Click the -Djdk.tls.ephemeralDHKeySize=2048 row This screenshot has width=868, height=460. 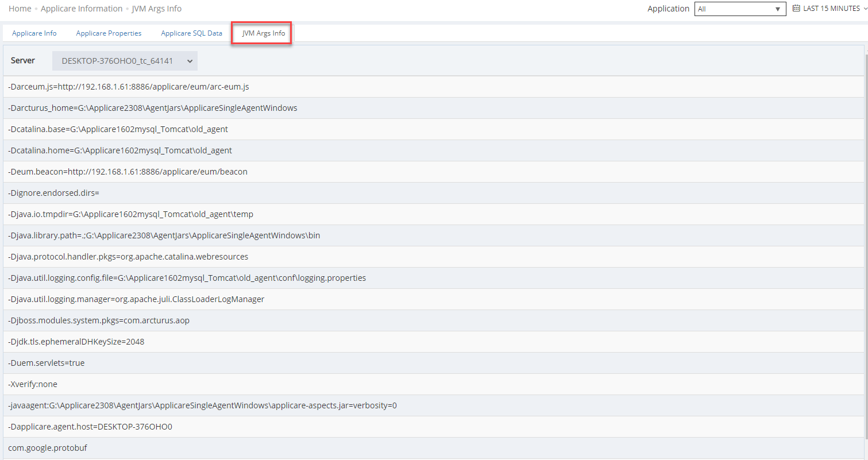76,342
